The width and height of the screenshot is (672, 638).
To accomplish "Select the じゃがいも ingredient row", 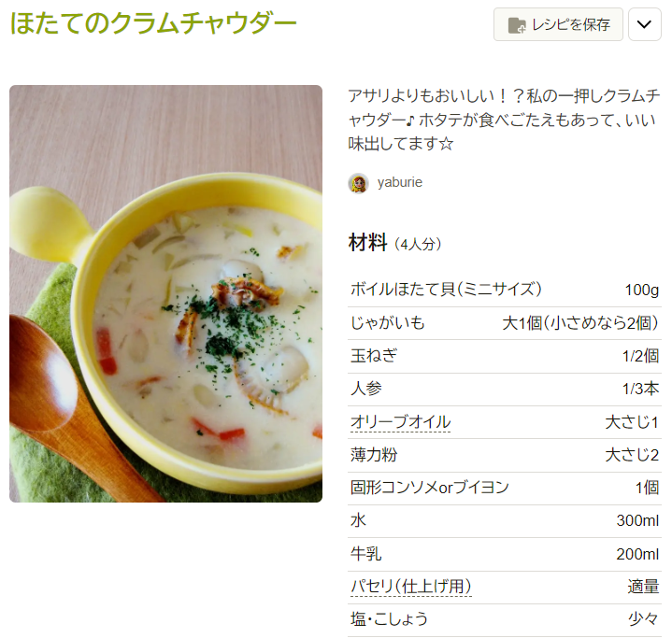I will click(505, 323).
